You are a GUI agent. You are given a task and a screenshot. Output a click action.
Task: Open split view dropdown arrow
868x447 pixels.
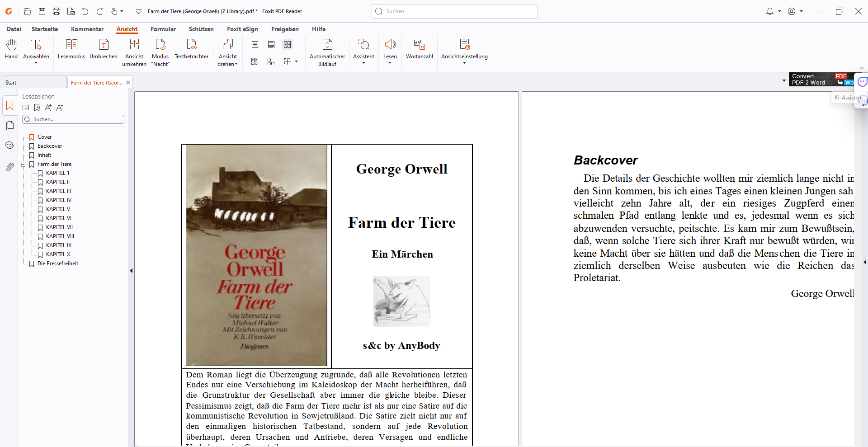click(297, 61)
